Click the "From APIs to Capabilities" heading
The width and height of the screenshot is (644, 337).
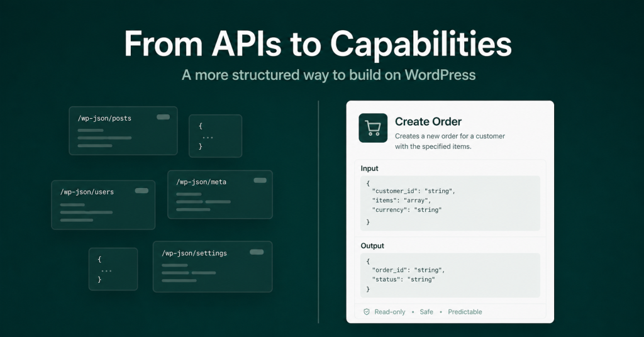click(318, 43)
